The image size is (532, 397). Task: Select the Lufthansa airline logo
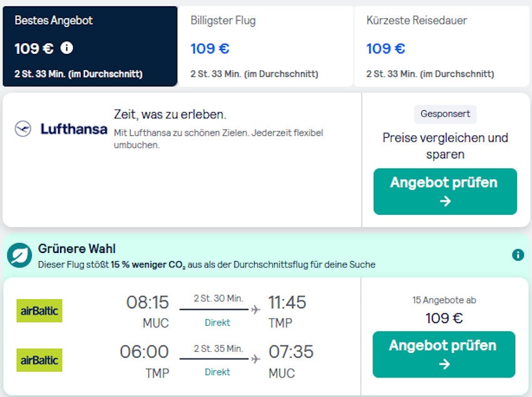coord(60,130)
